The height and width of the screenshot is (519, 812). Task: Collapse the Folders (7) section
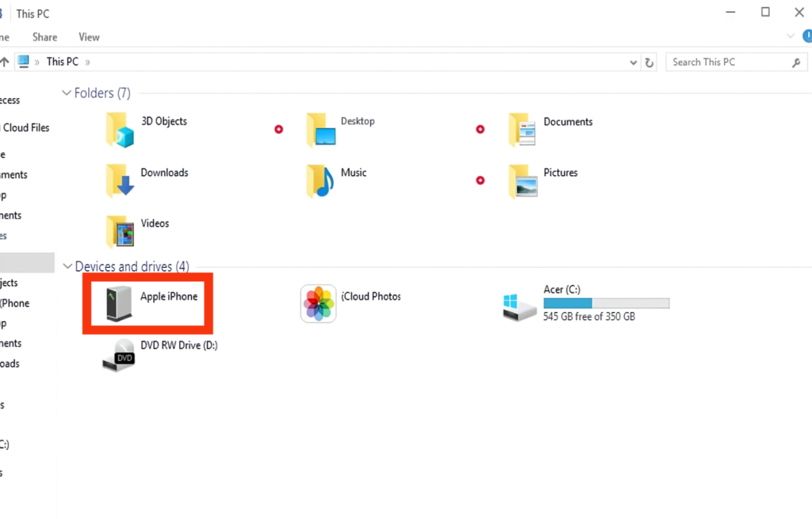point(67,93)
